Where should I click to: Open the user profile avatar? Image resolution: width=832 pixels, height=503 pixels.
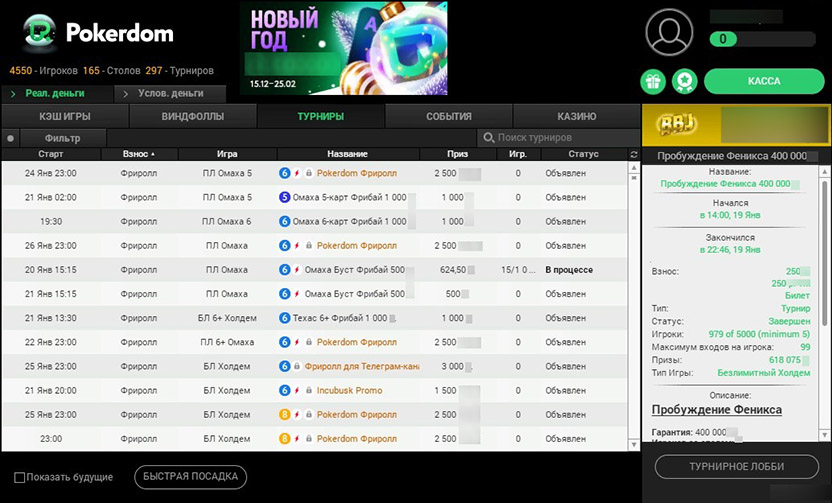tap(669, 32)
